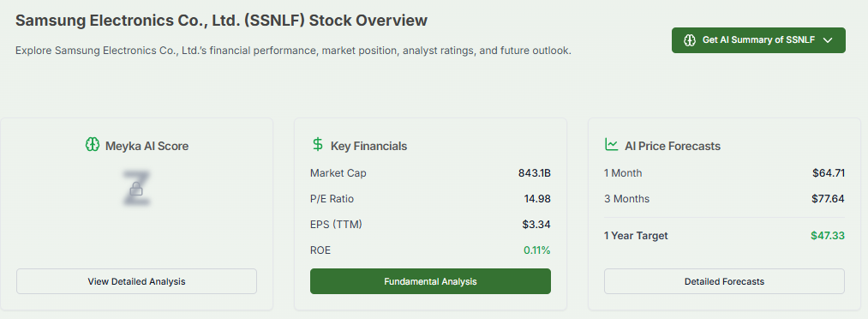Click the brain icon beside Meyka AI Score
This screenshot has width=868, height=319.
coord(92,145)
